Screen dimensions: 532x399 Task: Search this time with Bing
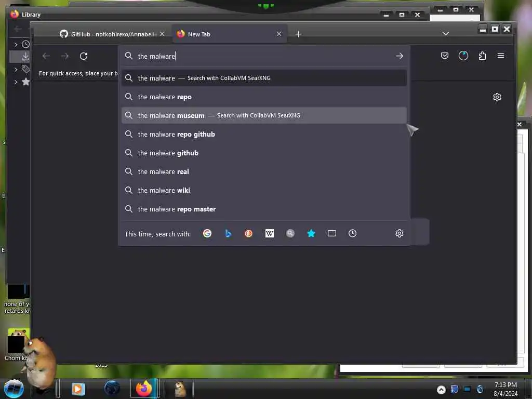[228, 233]
